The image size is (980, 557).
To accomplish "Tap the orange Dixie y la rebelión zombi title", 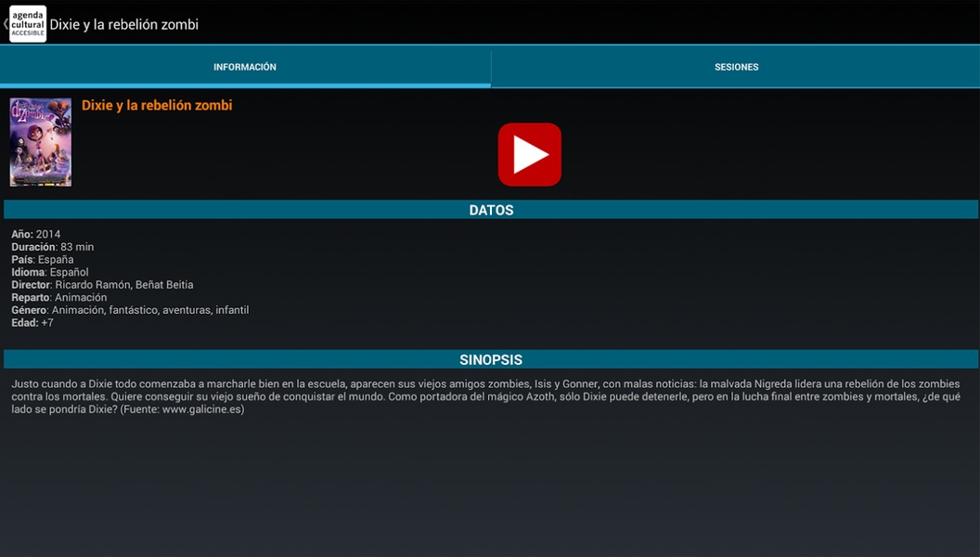I will tap(157, 105).
